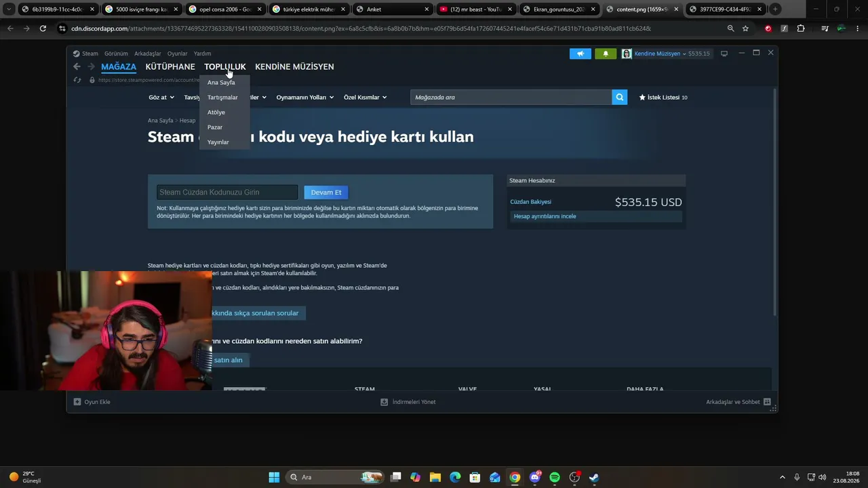This screenshot has width=868, height=488.
Task: Go back with Steam's back arrow
Action: pyautogui.click(x=77, y=66)
